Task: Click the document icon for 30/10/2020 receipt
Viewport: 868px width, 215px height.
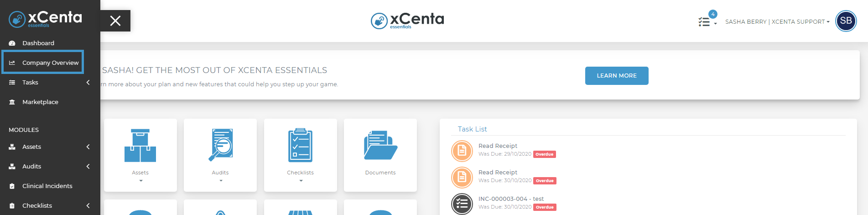Action: click(x=462, y=177)
